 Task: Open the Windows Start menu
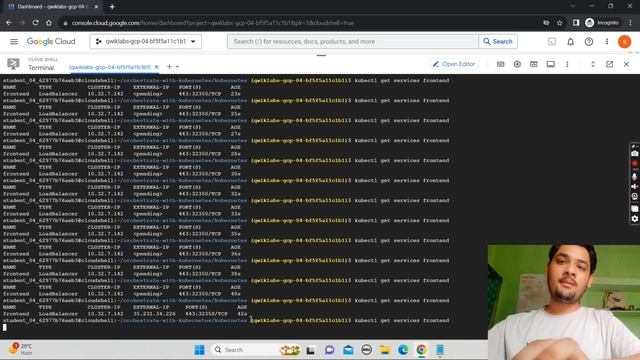[200, 350]
